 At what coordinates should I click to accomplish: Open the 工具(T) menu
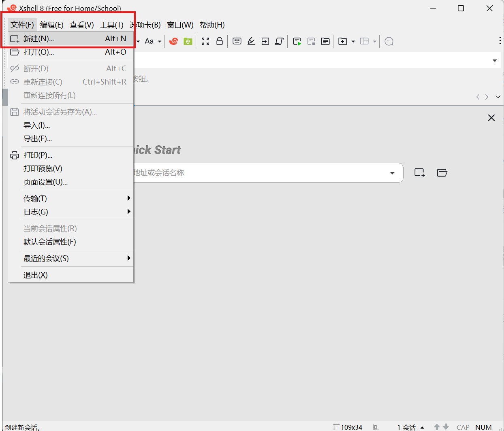coord(112,25)
